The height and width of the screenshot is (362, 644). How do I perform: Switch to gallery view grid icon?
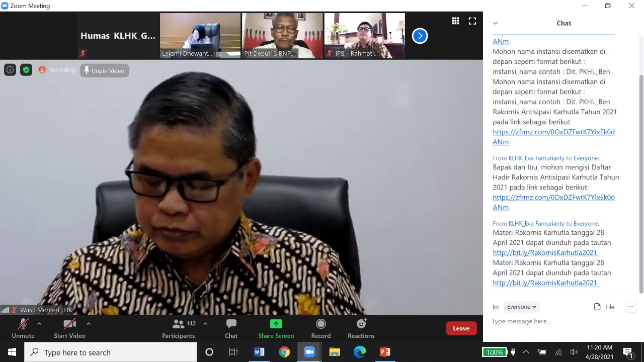click(x=455, y=21)
